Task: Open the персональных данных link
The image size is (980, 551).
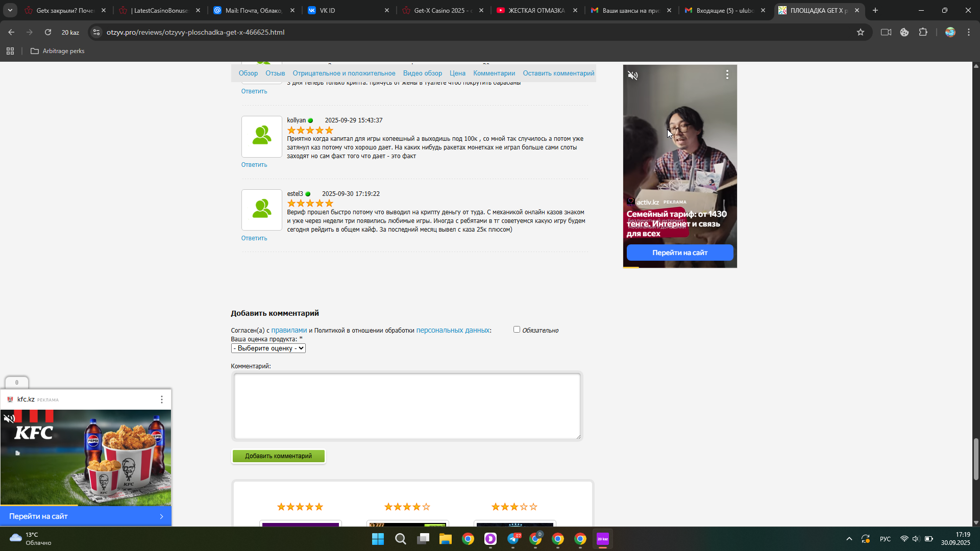Action: point(453,330)
